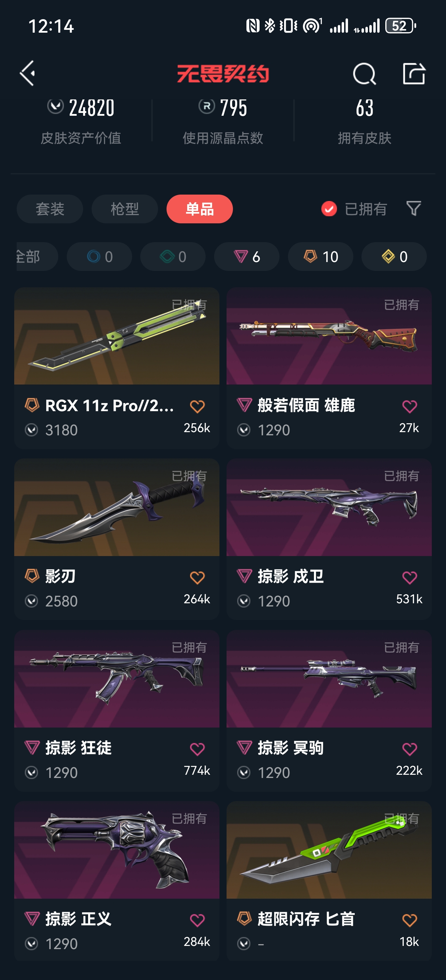Favorite the 掠影 冥驹 skin
446x980 pixels.
tap(409, 749)
